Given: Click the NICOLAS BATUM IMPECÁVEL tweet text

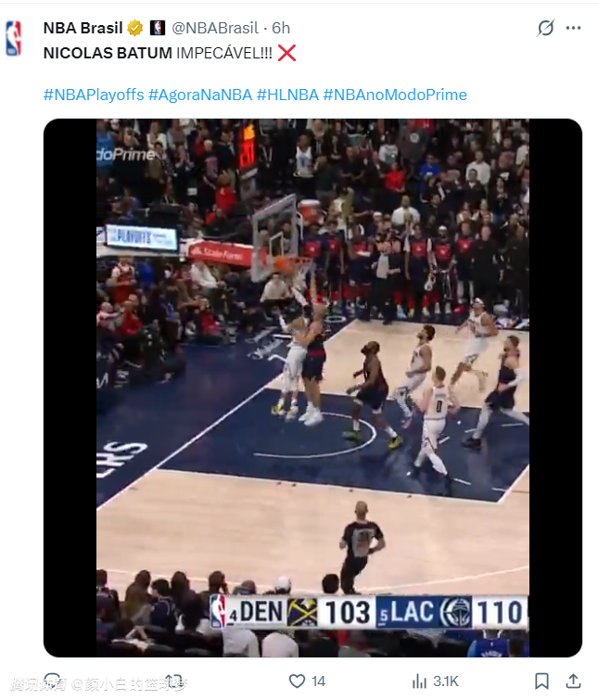Looking at the screenshot, I should (158, 53).
